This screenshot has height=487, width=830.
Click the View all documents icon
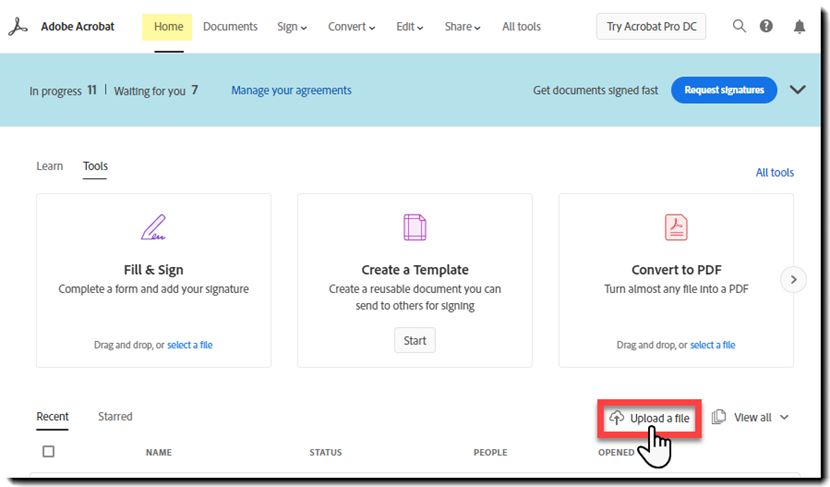pyautogui.click(x=718, y=417)
